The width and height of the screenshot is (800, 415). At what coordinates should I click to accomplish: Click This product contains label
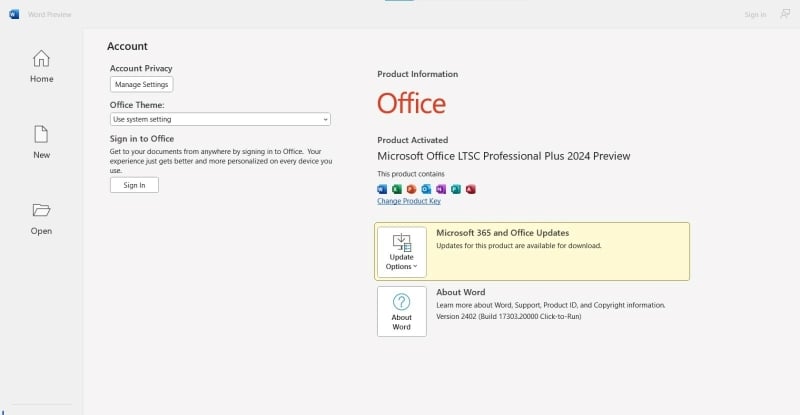411,174
